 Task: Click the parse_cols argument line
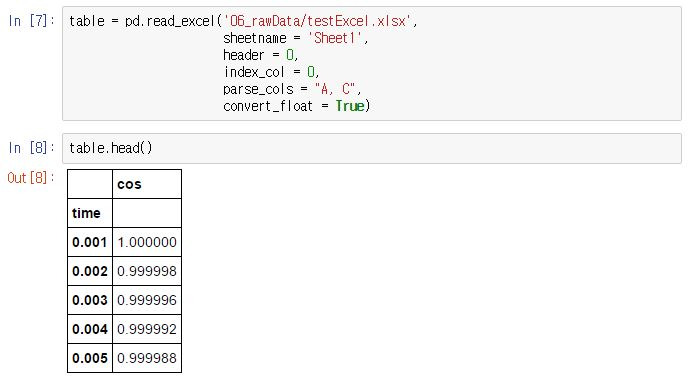pyautogui.click(x=292, y=89)
